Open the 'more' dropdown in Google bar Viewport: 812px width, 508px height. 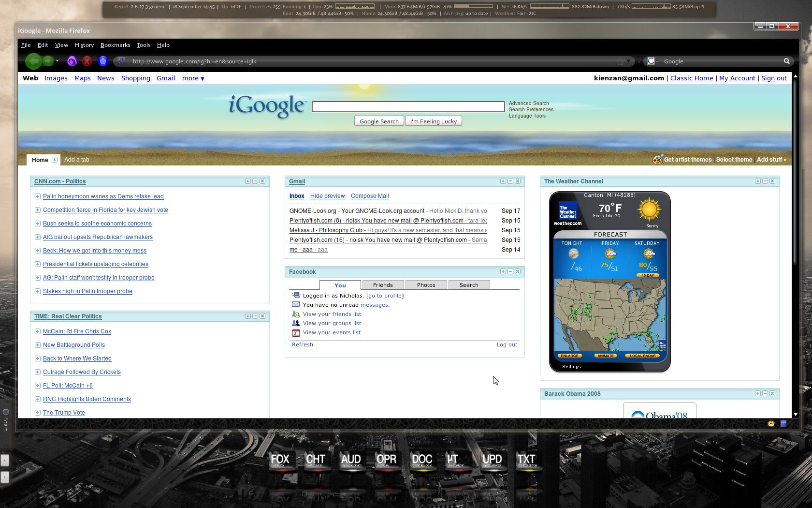[193, 78]
